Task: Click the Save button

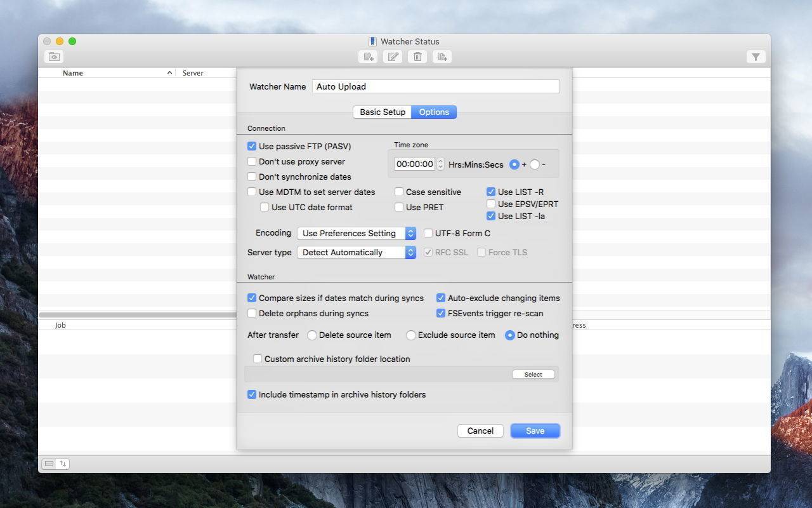Action: coord(535,431)
